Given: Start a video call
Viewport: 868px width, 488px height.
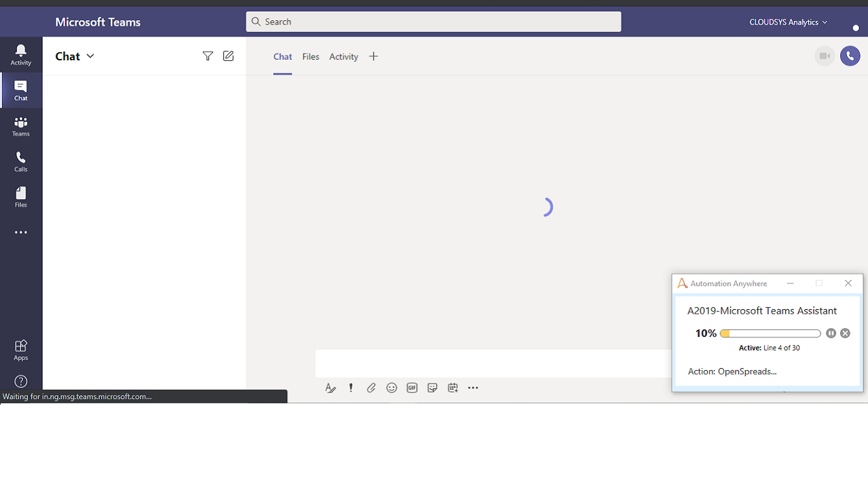Looking at the screenshot, I should 825,56.
